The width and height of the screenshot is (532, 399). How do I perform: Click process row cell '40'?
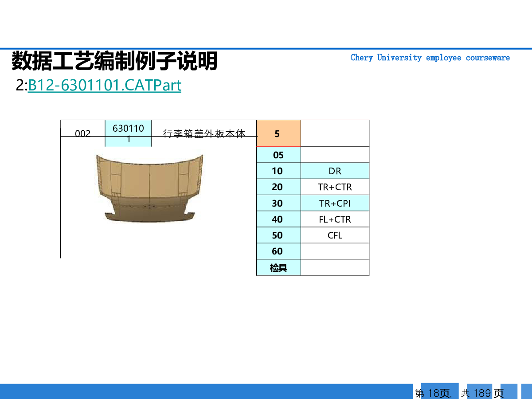pyautogui.click(x=278, y=219)
